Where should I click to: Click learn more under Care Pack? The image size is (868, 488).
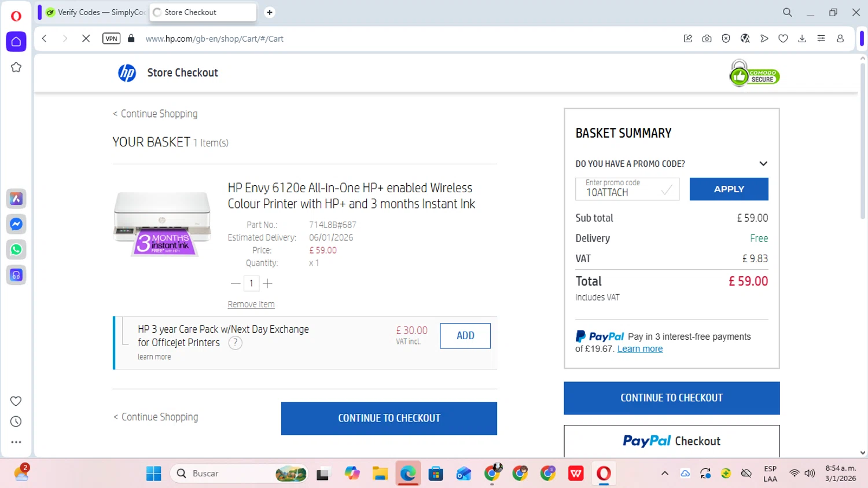click(155, 357)
